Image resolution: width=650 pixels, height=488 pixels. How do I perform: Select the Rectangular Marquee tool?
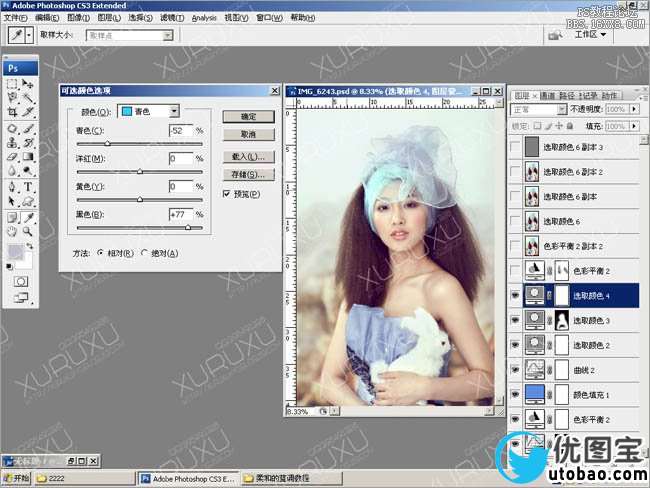tap(12, 84)
